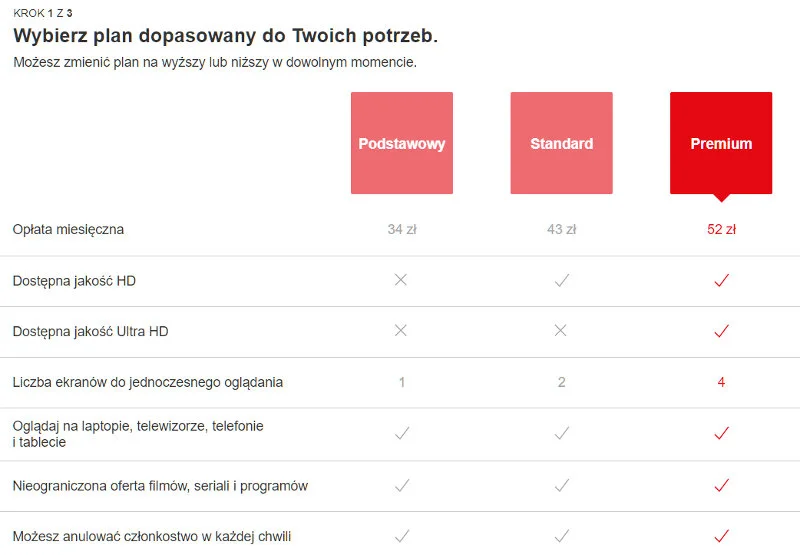Click red Ultra HD checkmark for Premium
This screenshot has width=800, height=555.
(721, 331)
